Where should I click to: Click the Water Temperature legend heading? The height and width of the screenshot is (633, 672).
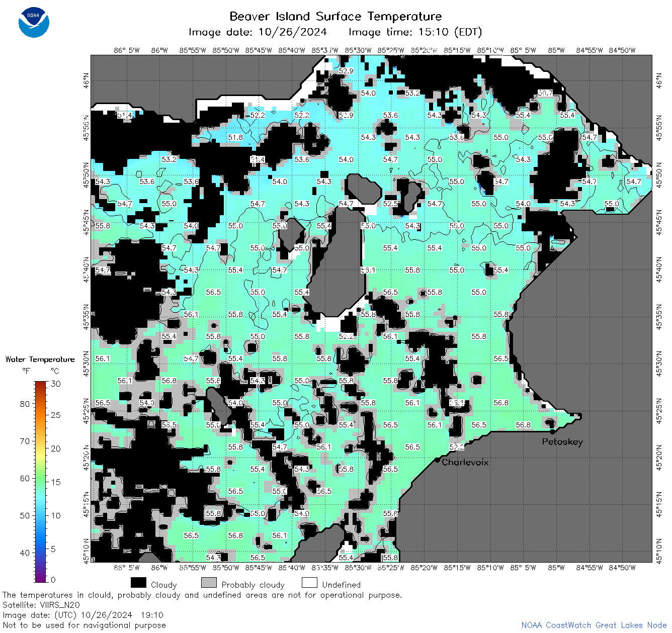coord(40,359)
